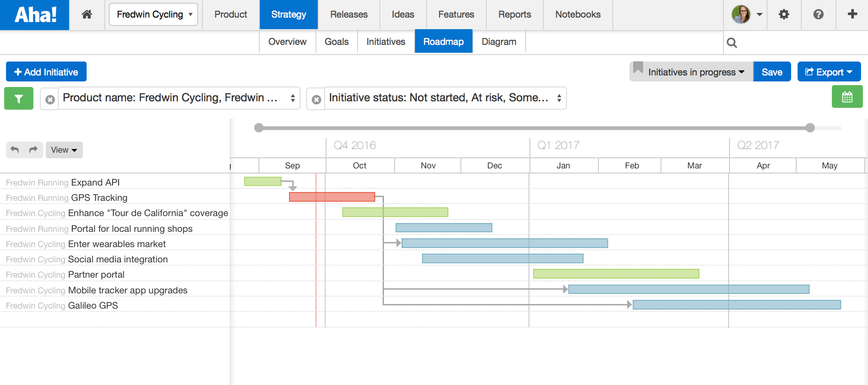Click the red GPS Tracking bar
Viewport: 868px width, 385px height.
[x=332, y=197]
